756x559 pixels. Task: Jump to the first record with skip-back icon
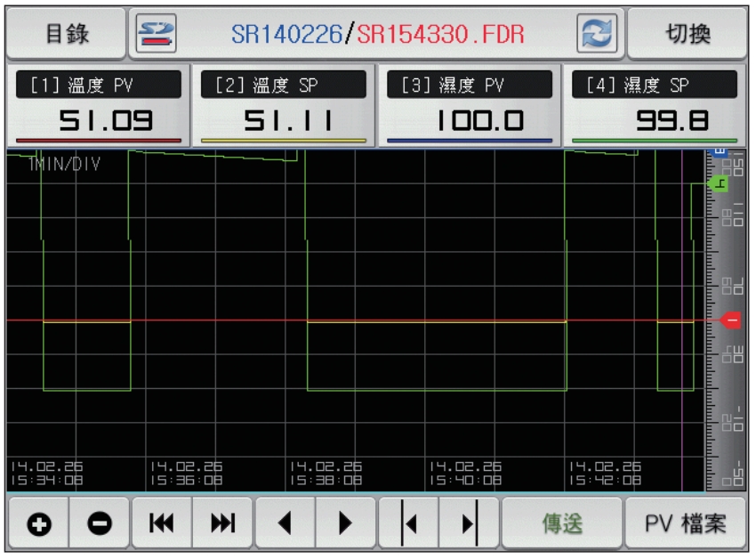pos(161,523)
